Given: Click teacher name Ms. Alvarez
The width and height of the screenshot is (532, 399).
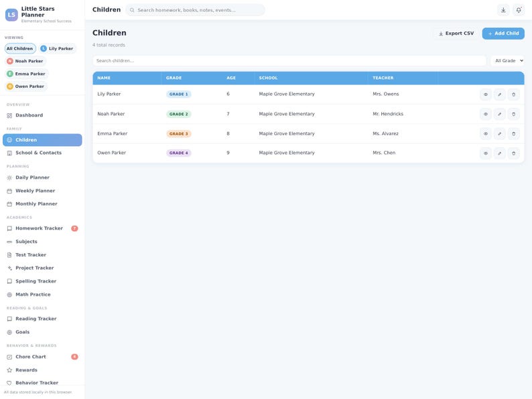Looking at the screenshot, I should 385,134.
